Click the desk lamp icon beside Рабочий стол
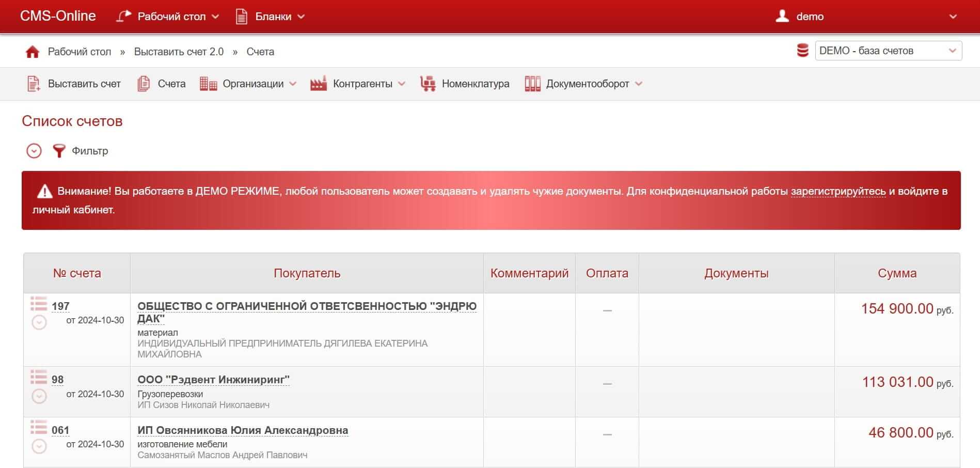This screenshot has width=980, height=468. 123,17
